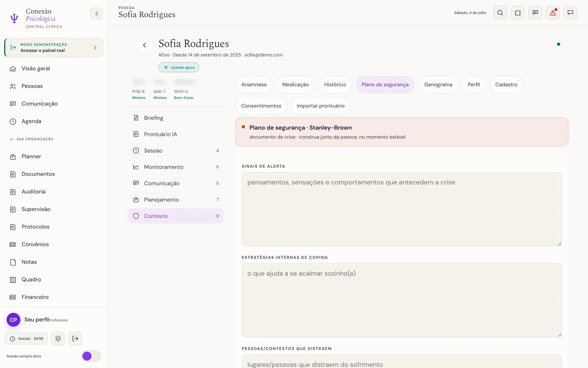Switch to the Genograma tab
This screenshot has width=588, height=368.
[x=438, y=85]
